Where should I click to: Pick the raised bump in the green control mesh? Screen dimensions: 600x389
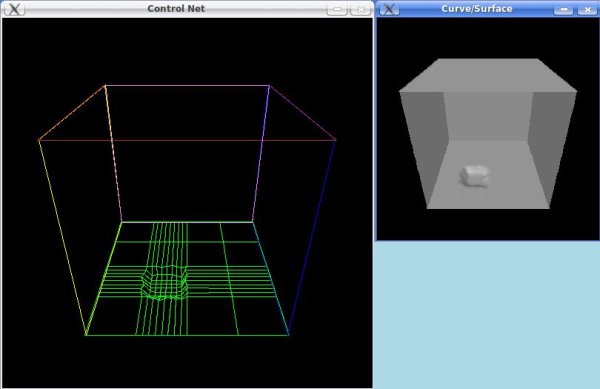tap(165, 282)
